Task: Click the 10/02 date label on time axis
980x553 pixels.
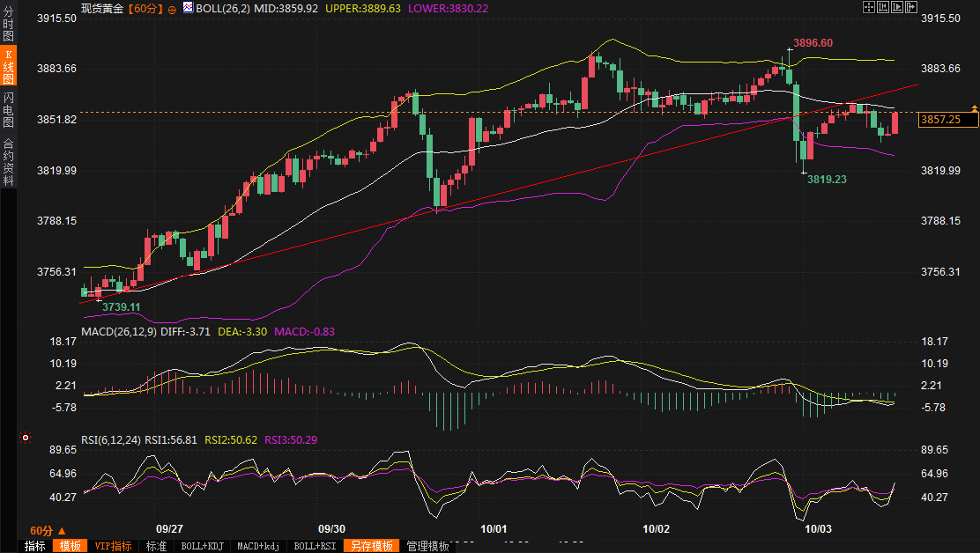Action: pyautogui.click(x=657, y=529)
